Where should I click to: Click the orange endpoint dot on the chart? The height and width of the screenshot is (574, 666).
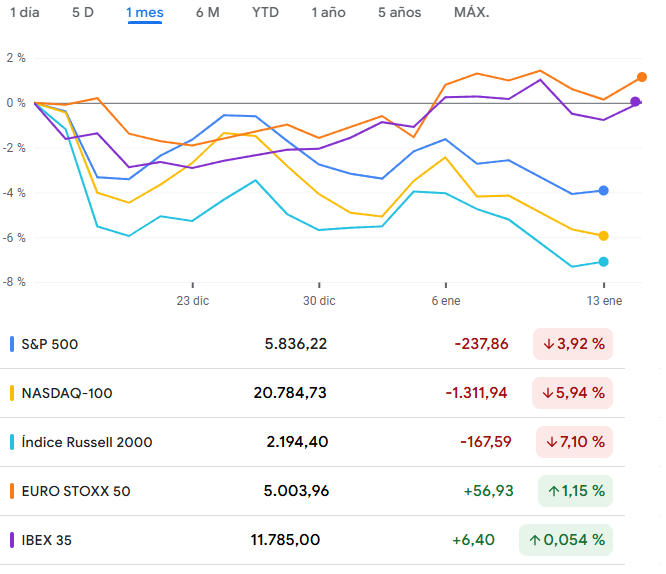pos(641,77)
